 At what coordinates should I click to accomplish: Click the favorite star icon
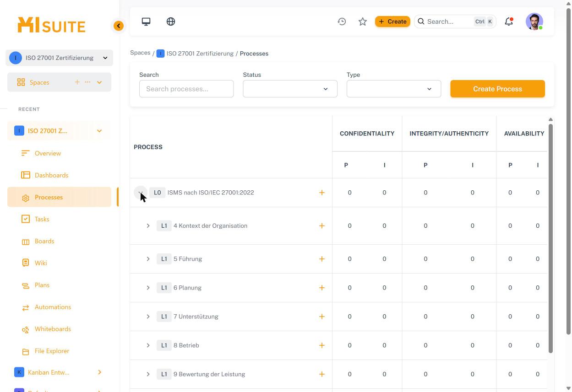pos(363,21)
